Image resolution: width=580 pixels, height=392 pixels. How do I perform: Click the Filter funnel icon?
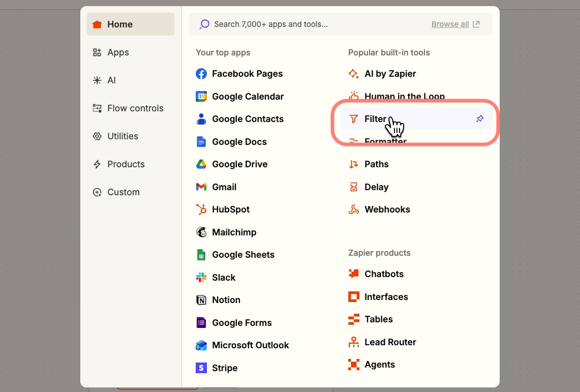(x=354, y=118)
